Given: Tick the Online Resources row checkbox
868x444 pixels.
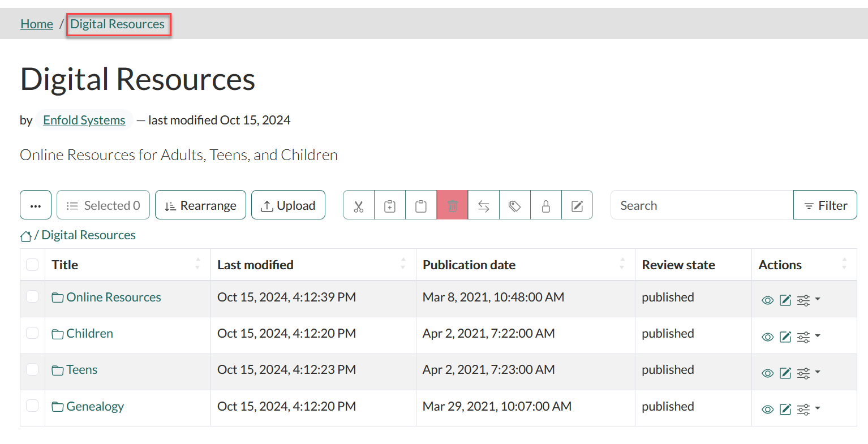Looking at the screenshot, I should (32, 297).
